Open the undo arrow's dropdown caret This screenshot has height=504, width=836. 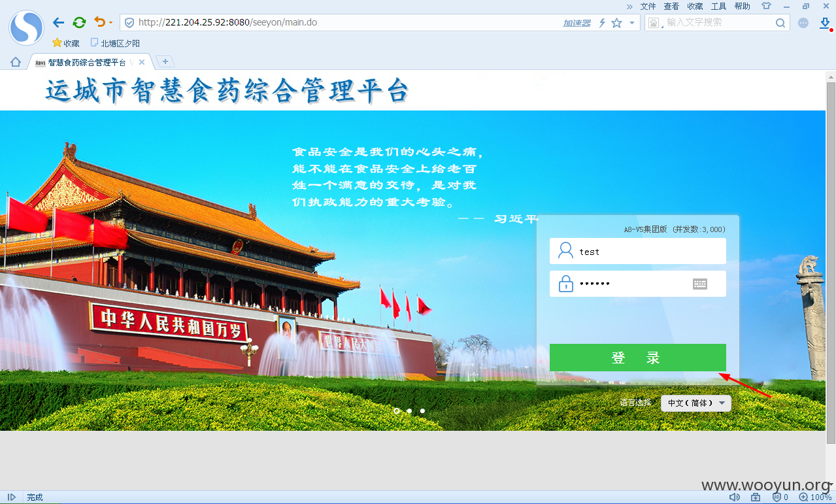pyautogui.click(x=110, y=23)
